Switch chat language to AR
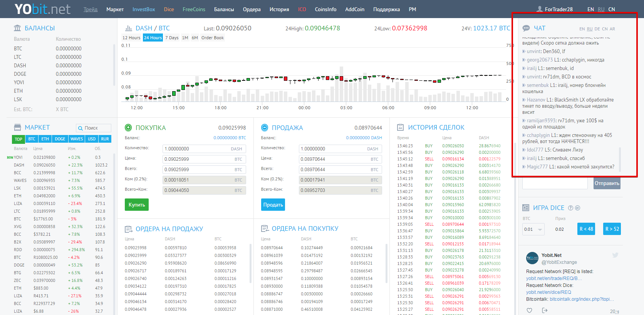Screen dimensions: 644x315 pyautogui.click(x=612, y=29)
